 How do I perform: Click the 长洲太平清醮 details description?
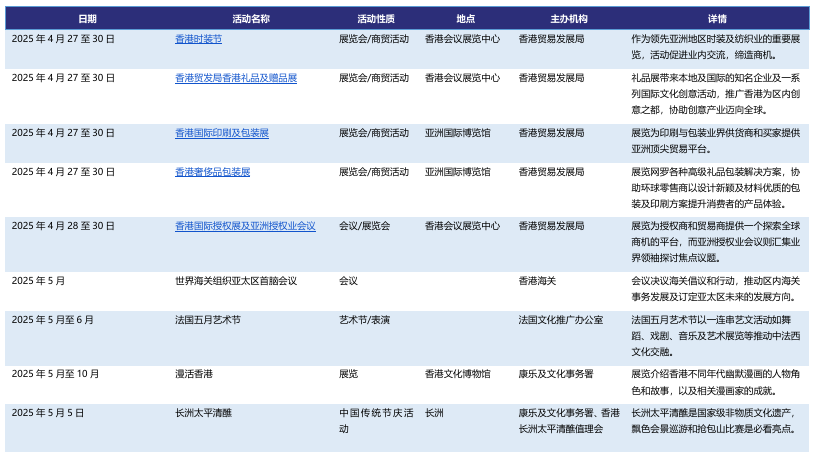click(715, 421)
